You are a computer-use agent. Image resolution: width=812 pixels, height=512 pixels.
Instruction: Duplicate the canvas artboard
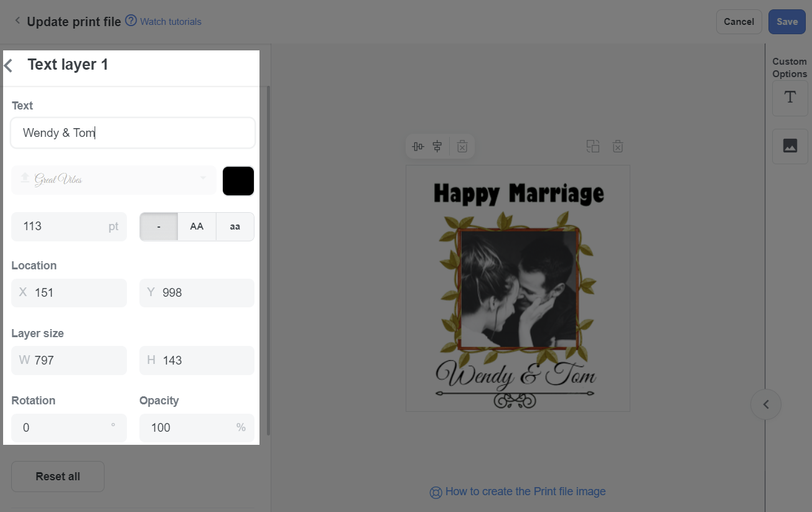point(593,146)
